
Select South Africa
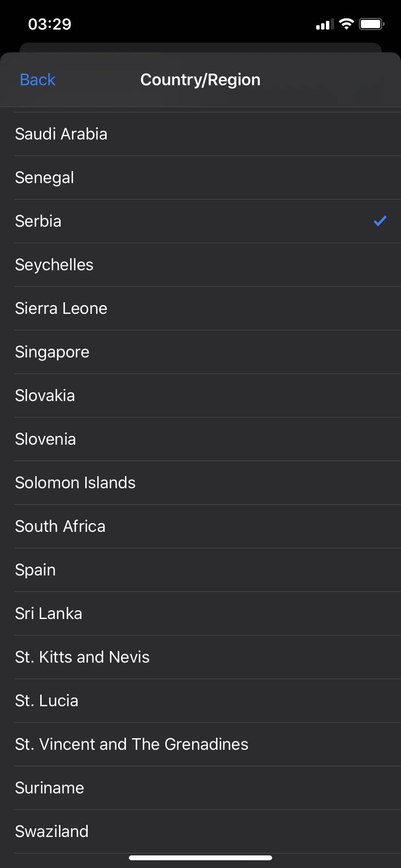click(x=60, y=527)
